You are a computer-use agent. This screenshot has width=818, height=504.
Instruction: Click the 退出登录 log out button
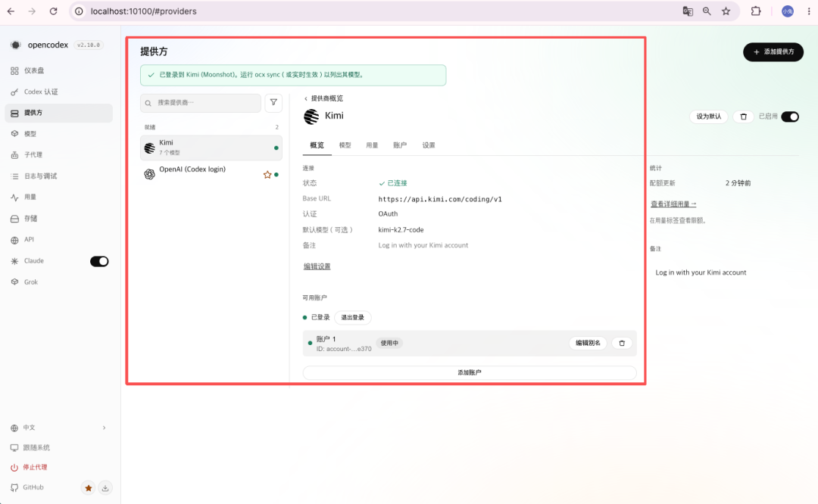pos(353,317)
